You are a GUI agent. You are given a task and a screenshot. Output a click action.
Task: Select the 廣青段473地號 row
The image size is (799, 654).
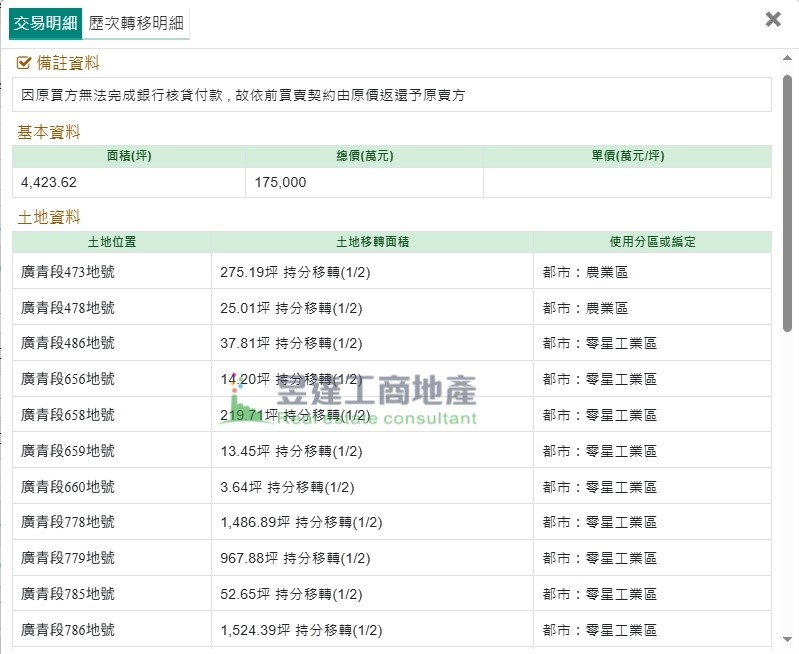(68, 271)
